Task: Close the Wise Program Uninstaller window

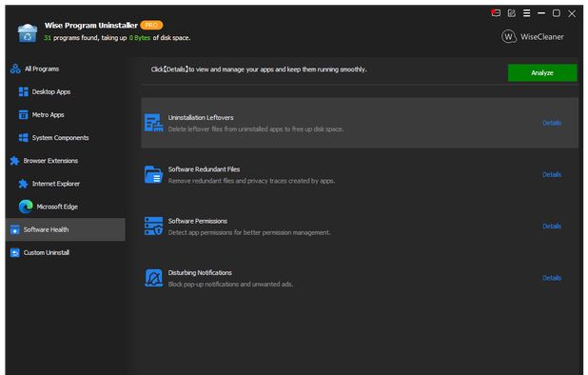Action: tap(572, 14)
